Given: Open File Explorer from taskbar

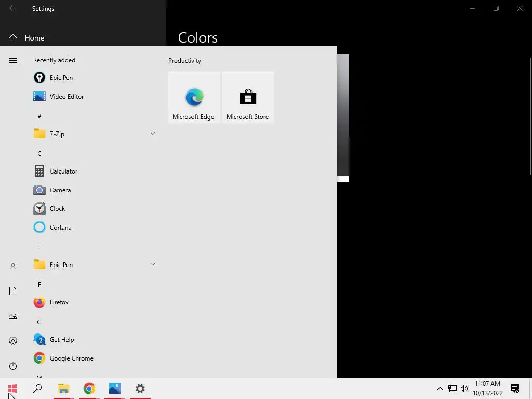Looking at the screenshot, I should coord(64,389).
